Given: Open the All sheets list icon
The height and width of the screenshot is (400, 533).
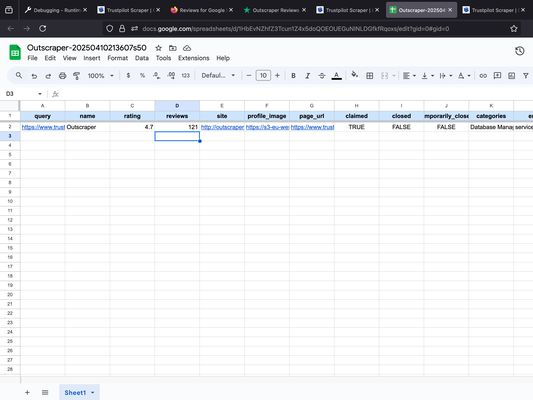Looking at the screenshot, I should click(x=45, y=393).
